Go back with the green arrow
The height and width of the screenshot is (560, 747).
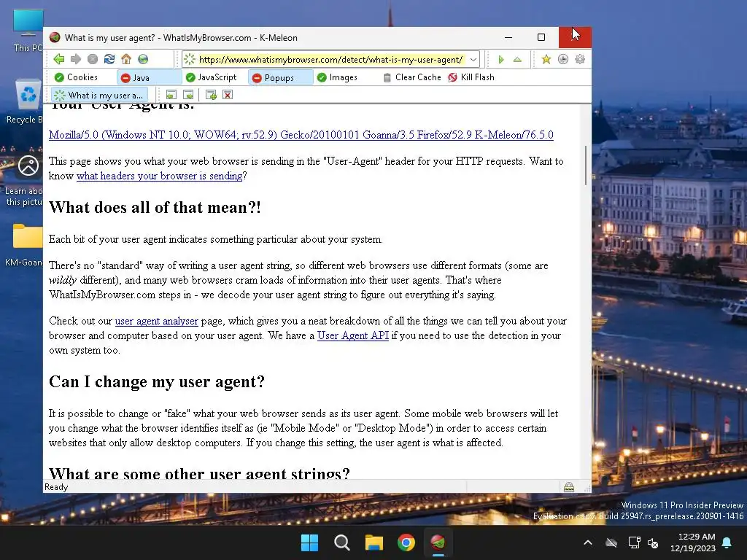59,59
